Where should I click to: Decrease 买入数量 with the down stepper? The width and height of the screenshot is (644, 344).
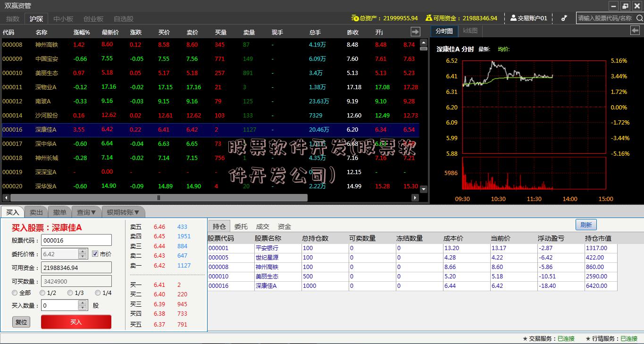pyautogui.click(x=83, y=308)
